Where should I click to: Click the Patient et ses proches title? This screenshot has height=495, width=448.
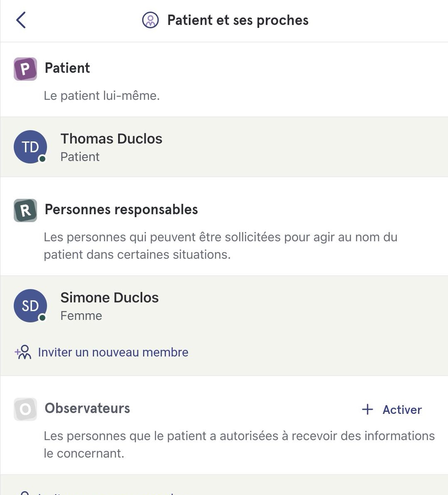pyautogui.click(x=238, y=20)
